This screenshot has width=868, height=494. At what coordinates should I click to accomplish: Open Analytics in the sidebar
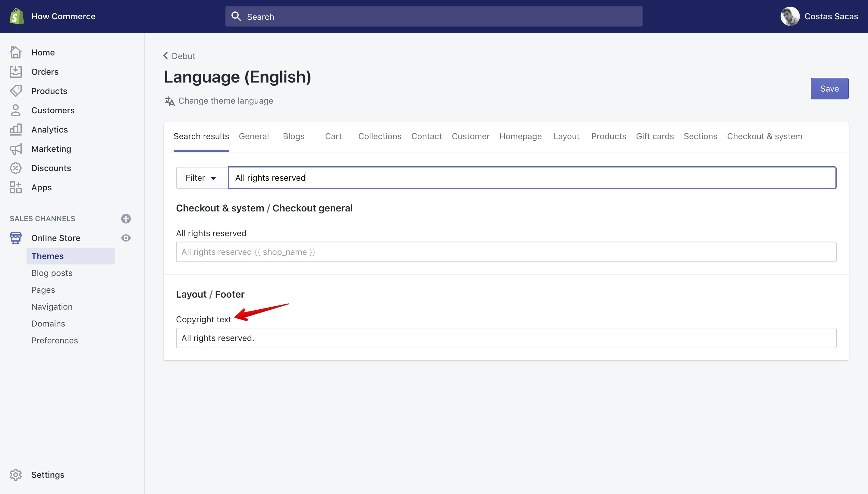pyautogui.click(x=49, y=130)
